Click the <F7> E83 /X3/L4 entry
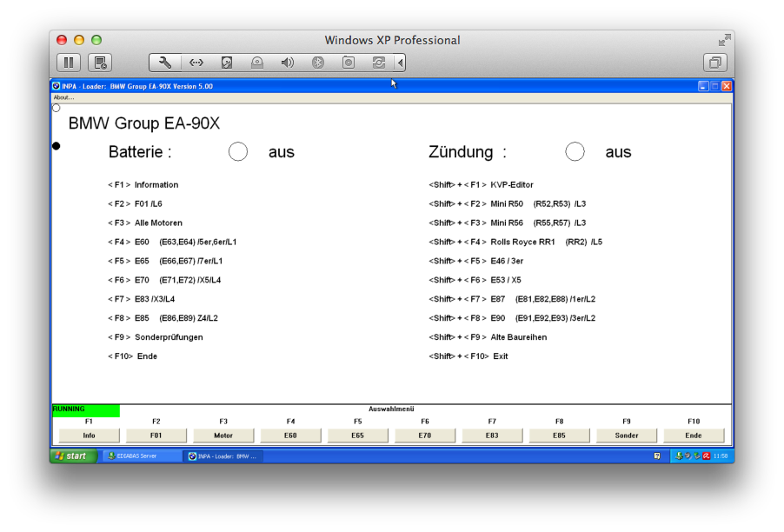This screenshot has height=532, width=784. [x=141, y=299]
